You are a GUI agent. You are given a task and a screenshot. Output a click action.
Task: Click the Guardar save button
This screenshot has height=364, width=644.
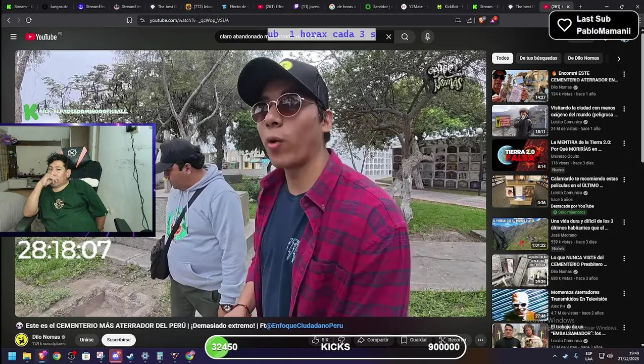coord(414,340)
